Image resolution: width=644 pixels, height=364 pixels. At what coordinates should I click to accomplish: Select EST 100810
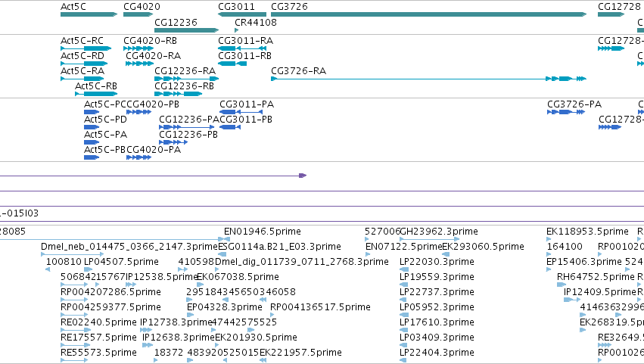tap(64, 262)
